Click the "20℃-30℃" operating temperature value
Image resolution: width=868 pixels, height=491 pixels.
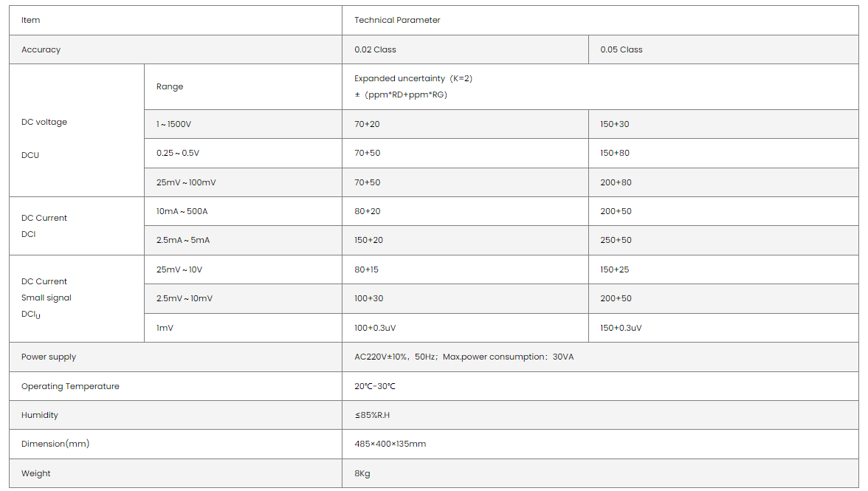click(375, 386)
